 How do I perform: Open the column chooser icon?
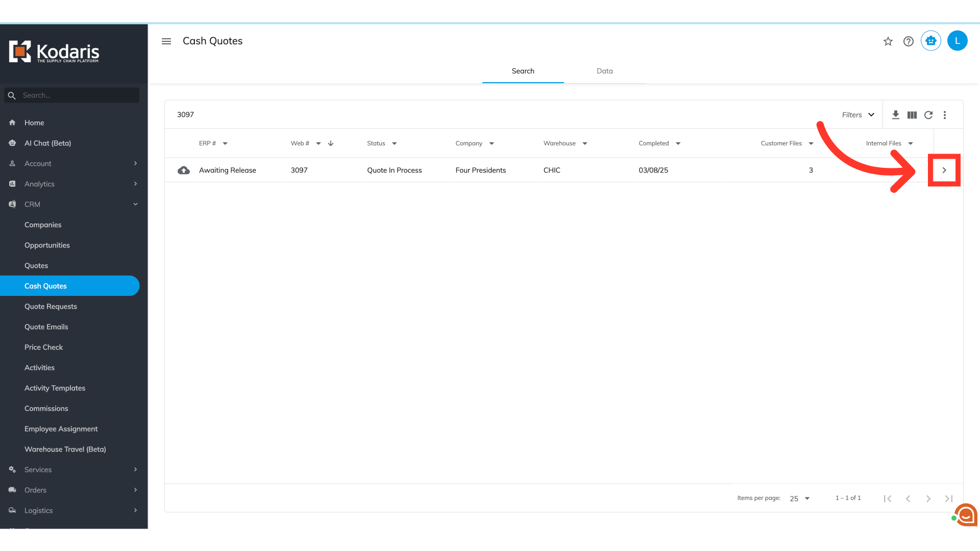[x=912, y=115]
